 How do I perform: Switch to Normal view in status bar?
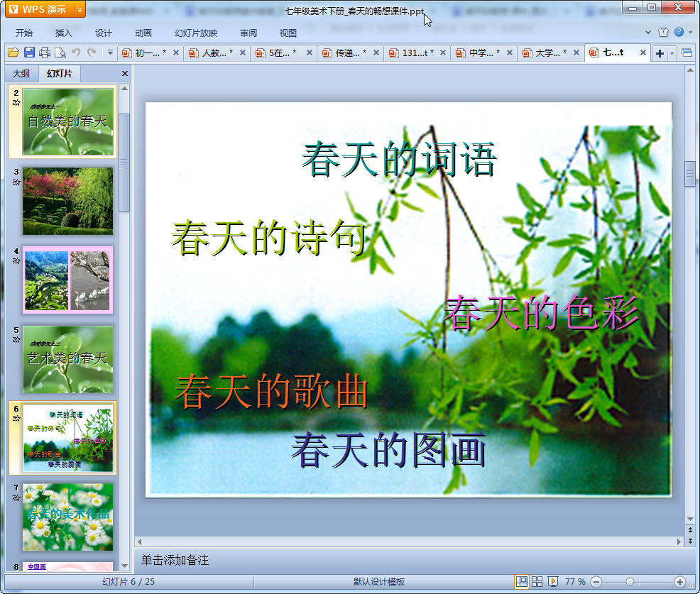521,581
